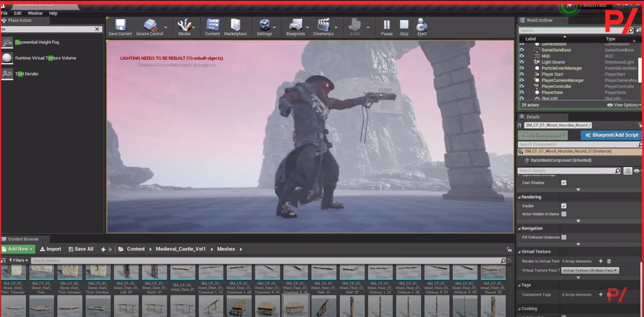
Task: Click the Blueprint/Add Script button
Action: point(612,135)
